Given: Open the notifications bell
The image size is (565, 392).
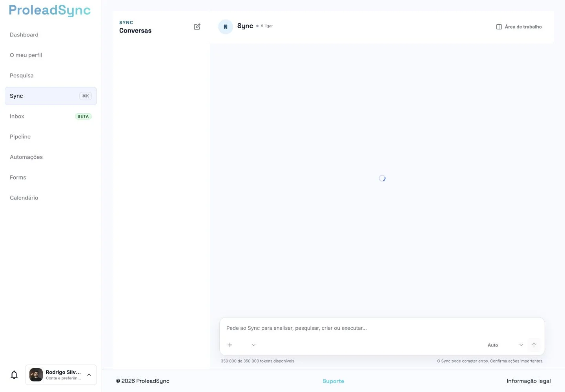Looking at the screenshot, I should (14, 375).
